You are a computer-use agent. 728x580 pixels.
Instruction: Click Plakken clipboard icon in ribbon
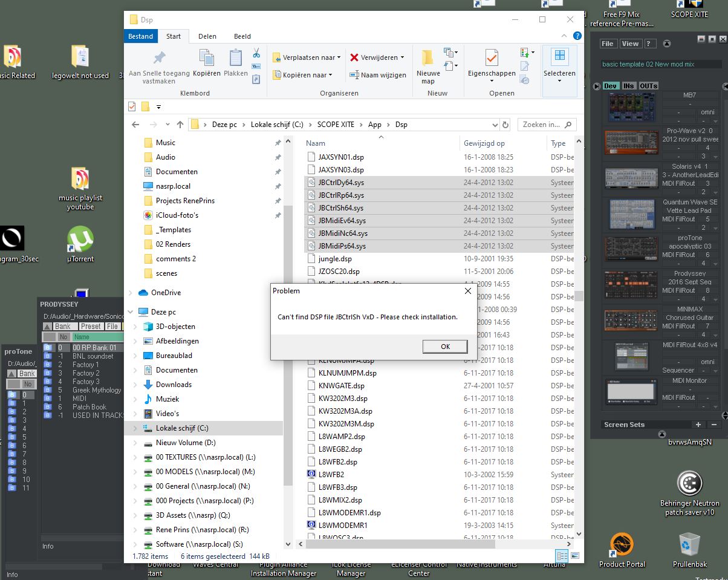tap(236, 58)
